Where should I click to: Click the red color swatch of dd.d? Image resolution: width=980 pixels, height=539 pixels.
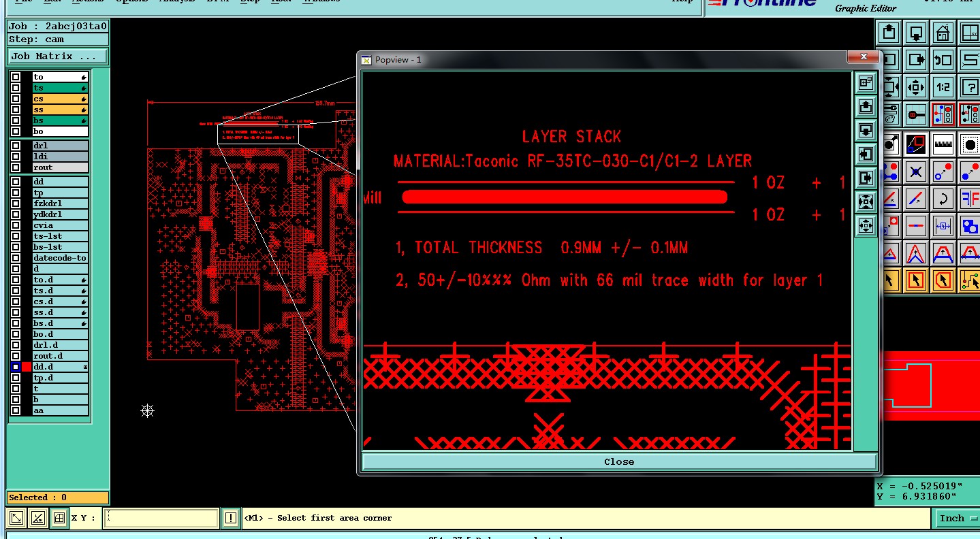27,367
